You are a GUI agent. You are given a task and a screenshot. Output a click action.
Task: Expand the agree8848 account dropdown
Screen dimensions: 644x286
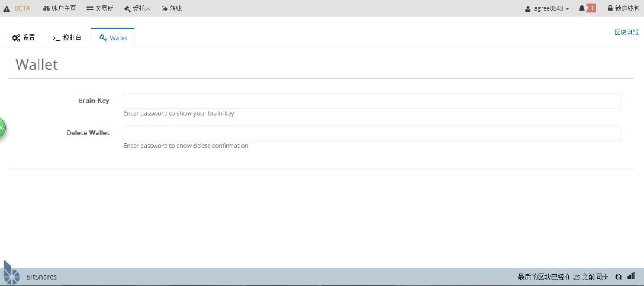tap(547, 8)
